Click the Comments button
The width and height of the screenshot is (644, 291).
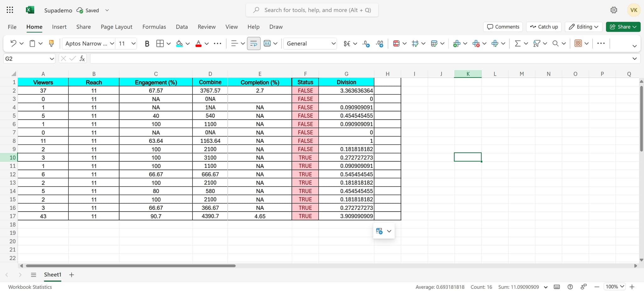(x=502, y=27)
